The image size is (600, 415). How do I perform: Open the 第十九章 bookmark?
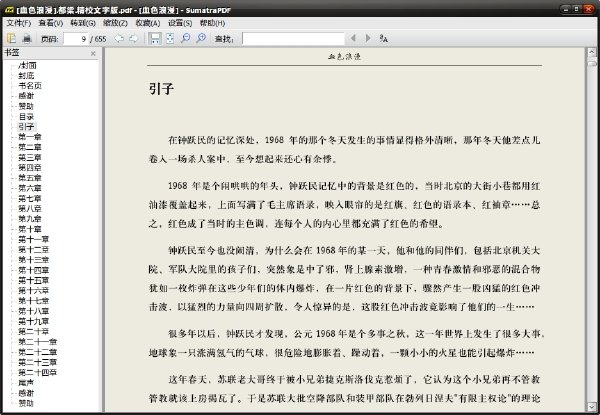click(34, 321)
